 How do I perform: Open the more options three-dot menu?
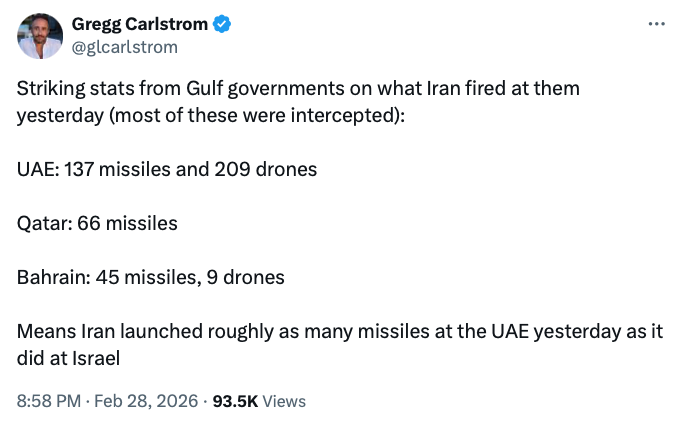pos(656,23)
